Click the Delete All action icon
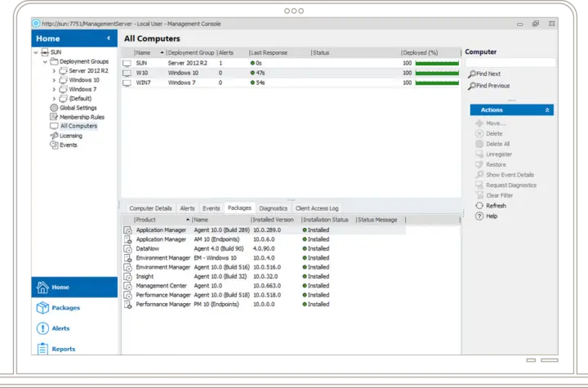 [x=479, y=144]
